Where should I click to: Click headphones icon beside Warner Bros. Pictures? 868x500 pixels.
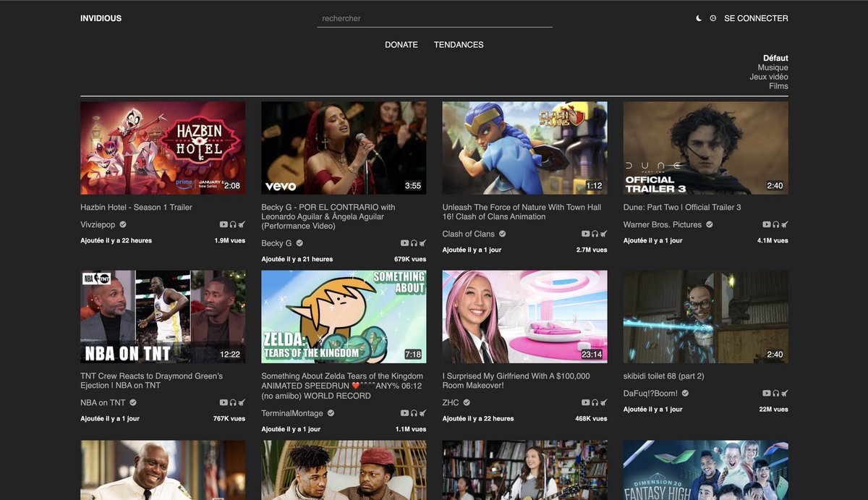pyautogui.click(x=775, y=225)
